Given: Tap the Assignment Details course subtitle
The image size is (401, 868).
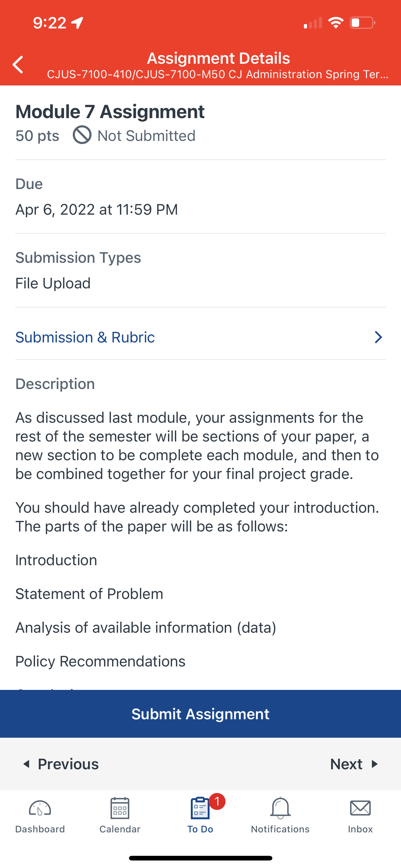Looking at the screenshot, I should [218, 74].
